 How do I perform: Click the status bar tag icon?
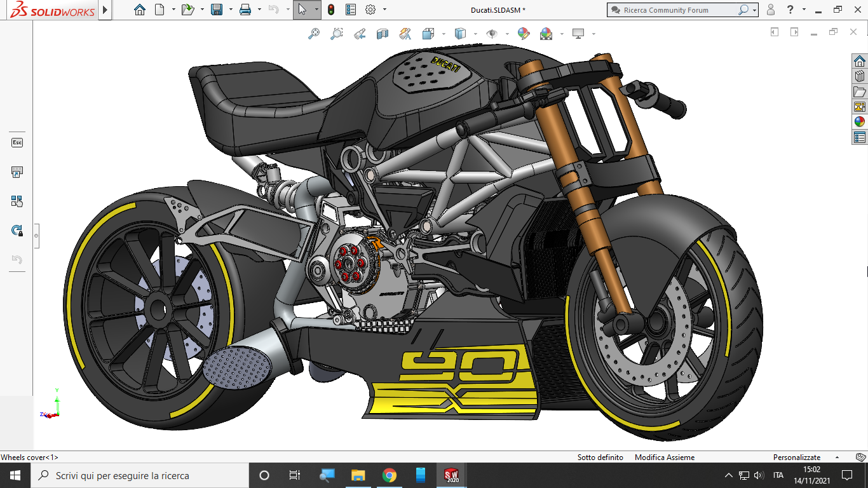860,457
